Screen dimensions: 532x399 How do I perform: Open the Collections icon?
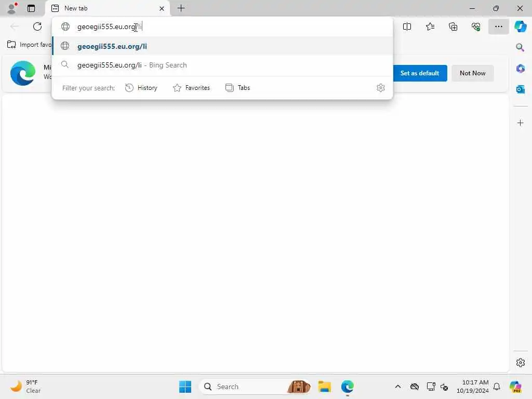(453, 26)
